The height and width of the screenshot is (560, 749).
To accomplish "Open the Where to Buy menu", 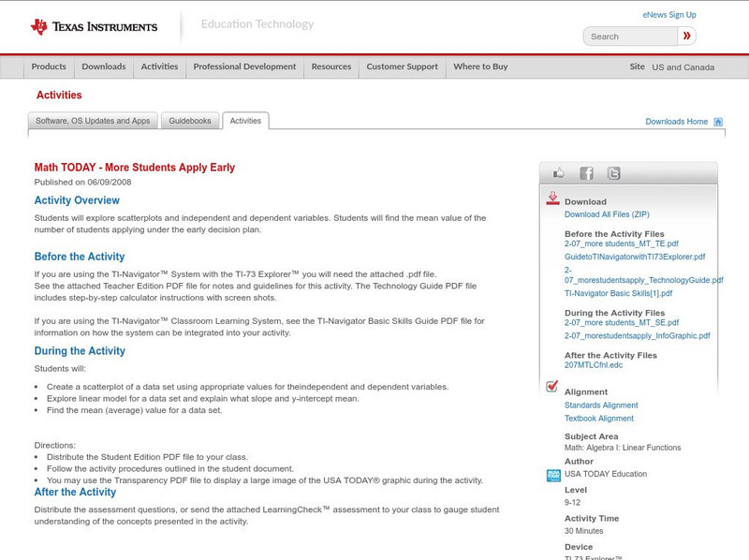I will pyautogui.click(x=480, y=66).
